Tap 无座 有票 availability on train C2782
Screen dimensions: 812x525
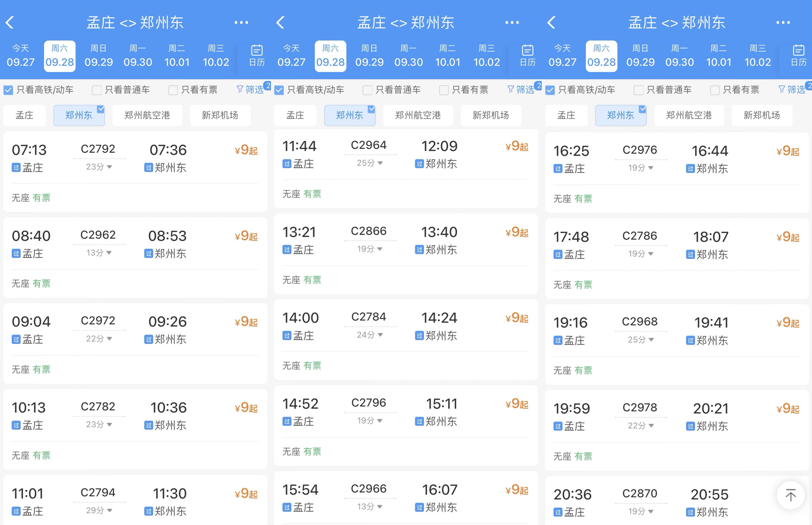31,455
